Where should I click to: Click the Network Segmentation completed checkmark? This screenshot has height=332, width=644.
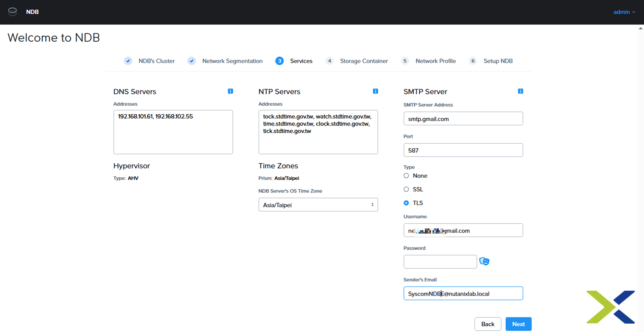tap(191, 61)
